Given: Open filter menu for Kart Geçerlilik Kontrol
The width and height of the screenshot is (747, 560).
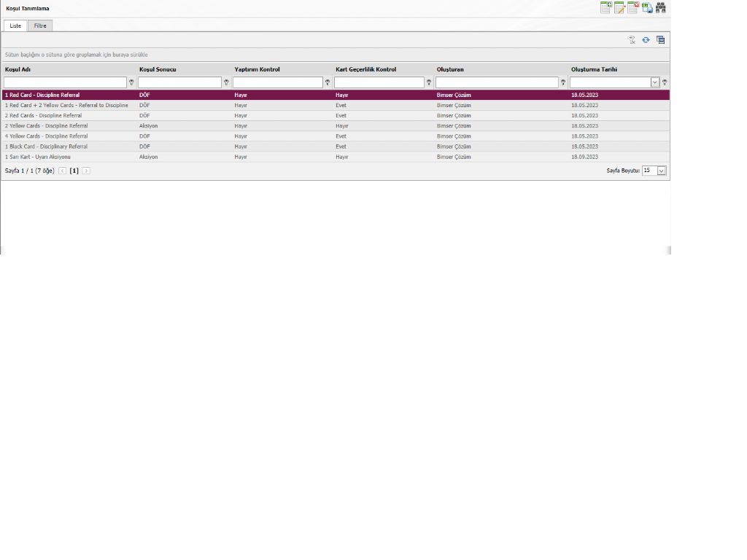Looking at the screenshot, I should [429, 82].
